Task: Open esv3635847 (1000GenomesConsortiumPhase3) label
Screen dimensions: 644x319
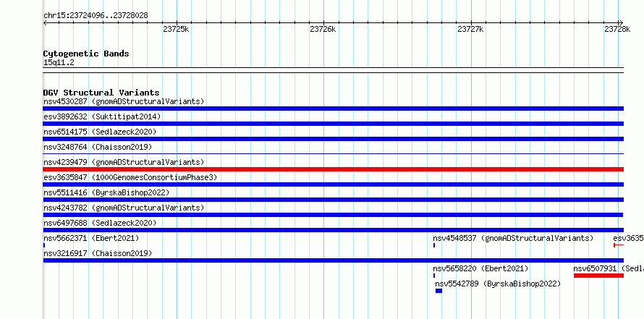Action: (130, 177)
